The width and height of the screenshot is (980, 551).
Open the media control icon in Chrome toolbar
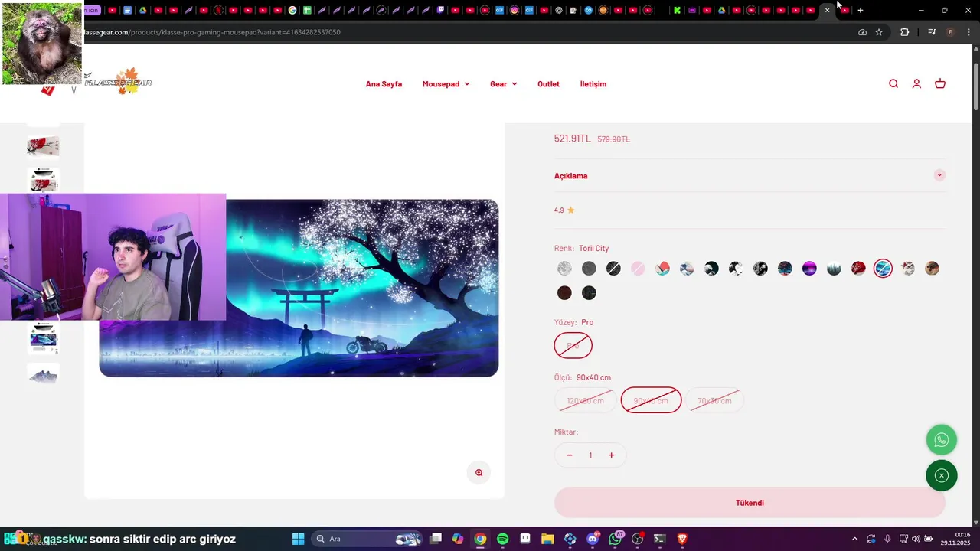[932, 32]
